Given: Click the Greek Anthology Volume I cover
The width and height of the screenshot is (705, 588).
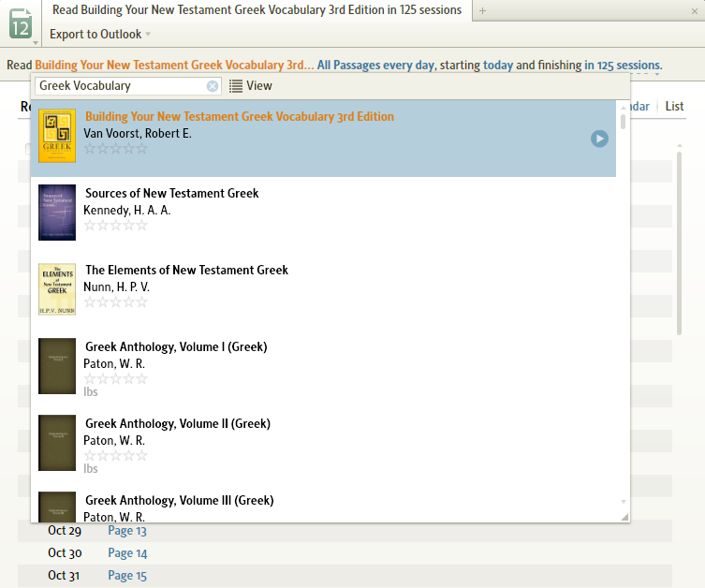Looking at the screenshot, I should point(57,366).
